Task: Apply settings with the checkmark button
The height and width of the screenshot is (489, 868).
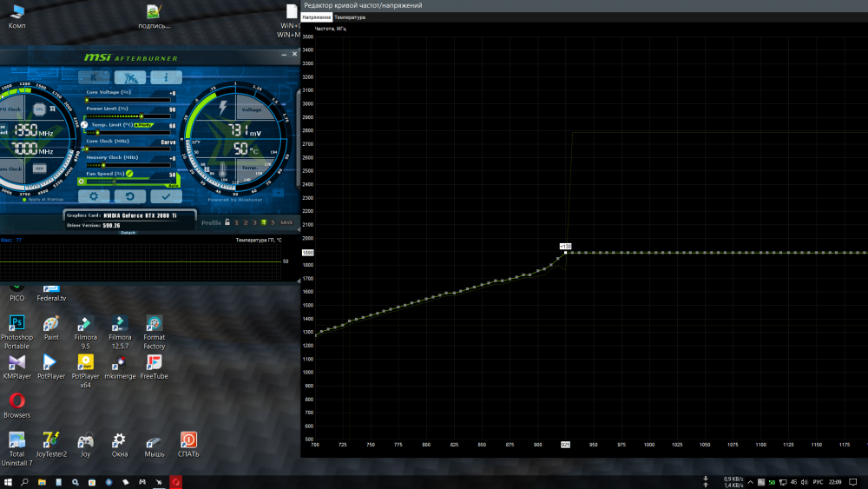Action: coord(166,196)
